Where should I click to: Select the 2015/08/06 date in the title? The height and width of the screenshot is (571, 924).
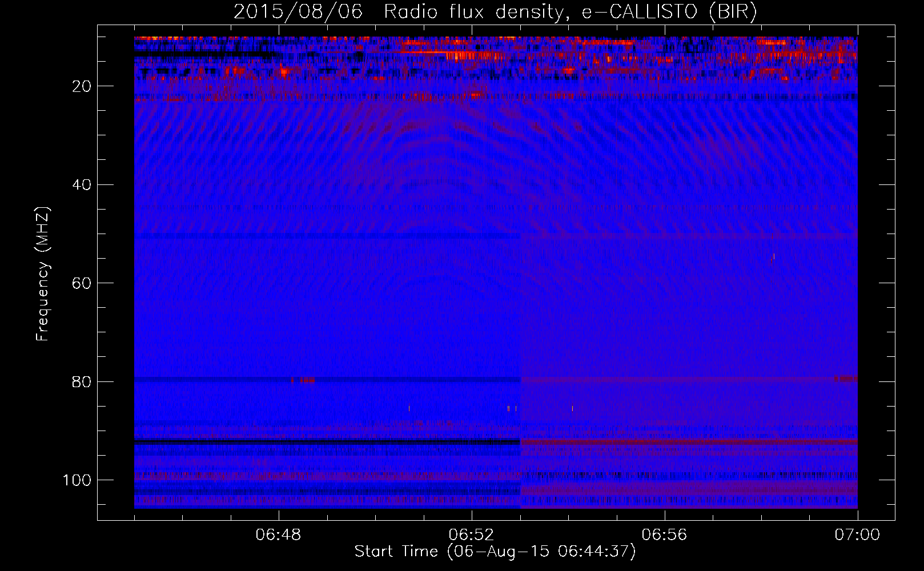298,12
